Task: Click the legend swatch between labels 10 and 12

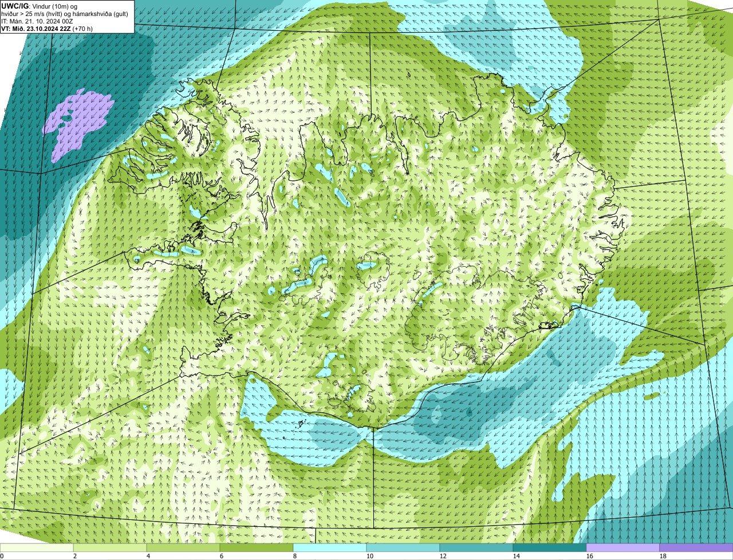Action: pyautogui.click(x=403, y=547)
